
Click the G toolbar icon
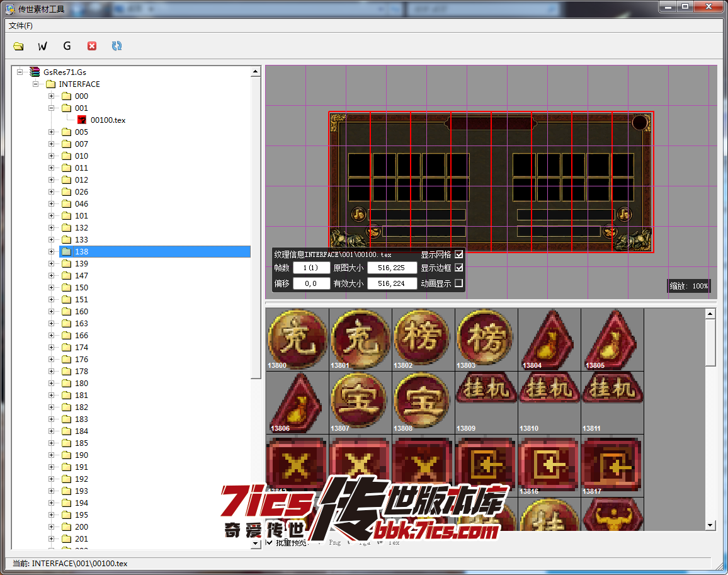coord(67,46)
